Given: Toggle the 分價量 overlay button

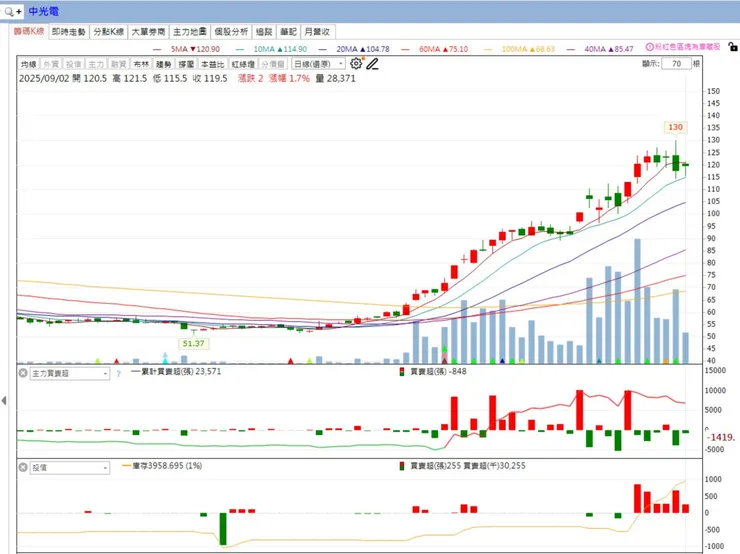Looking at the screenshot, I should pos(273,64).
